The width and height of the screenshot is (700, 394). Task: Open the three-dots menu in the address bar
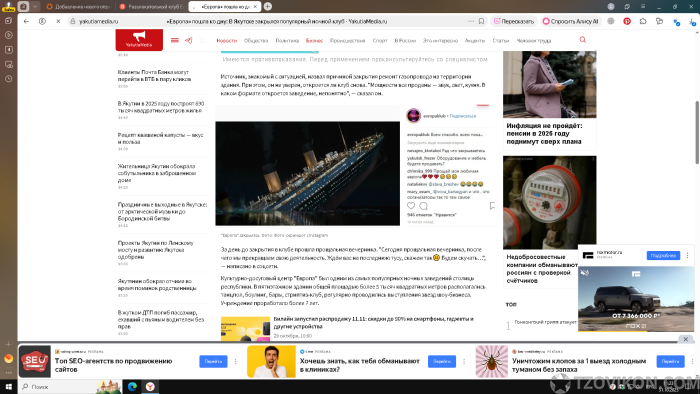[471, 21]
